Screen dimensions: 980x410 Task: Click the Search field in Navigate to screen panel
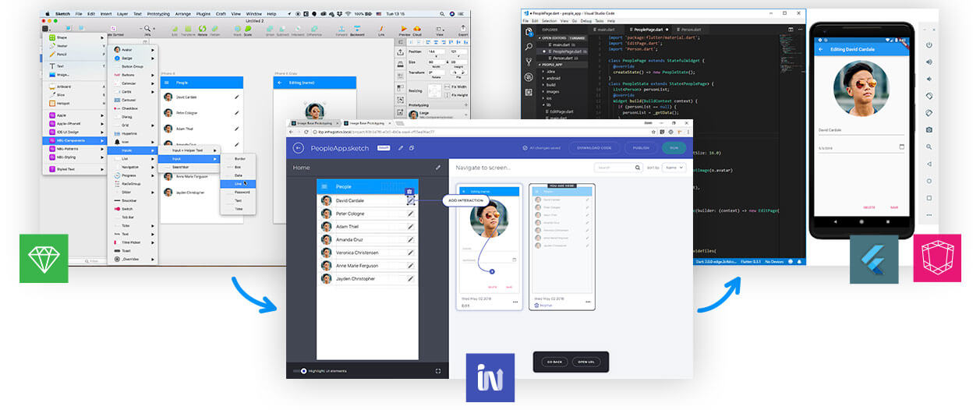pos(617,168)
